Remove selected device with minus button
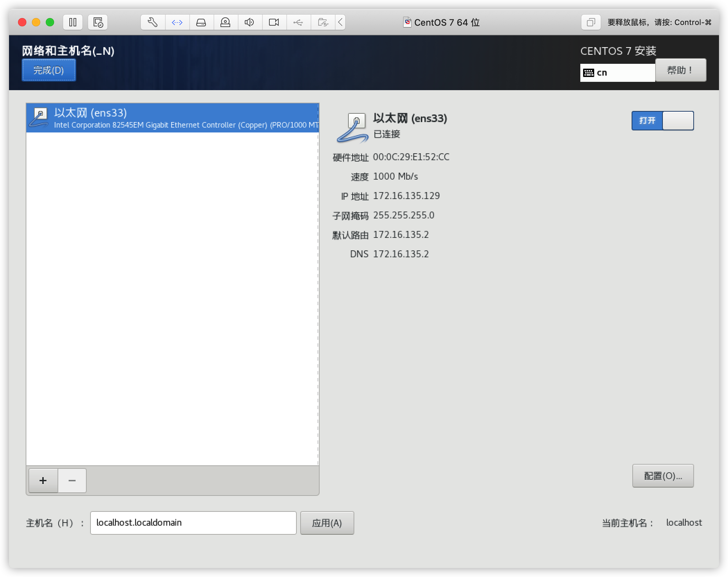728x577 pixels. [72, 481]
